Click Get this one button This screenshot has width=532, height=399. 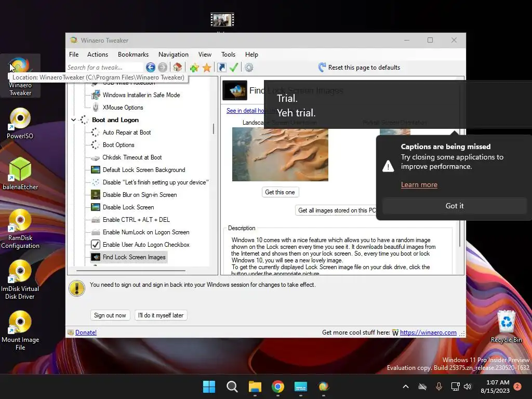[280, 192]
